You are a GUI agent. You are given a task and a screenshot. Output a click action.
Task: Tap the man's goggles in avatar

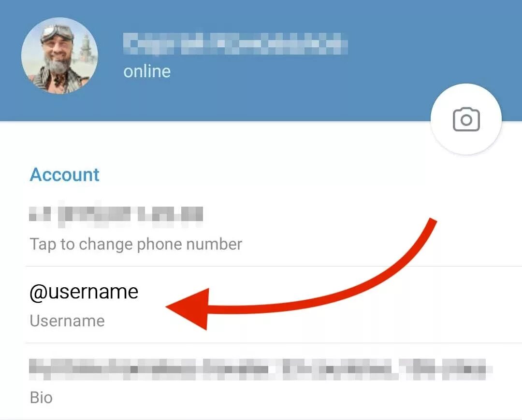point(57,33)
